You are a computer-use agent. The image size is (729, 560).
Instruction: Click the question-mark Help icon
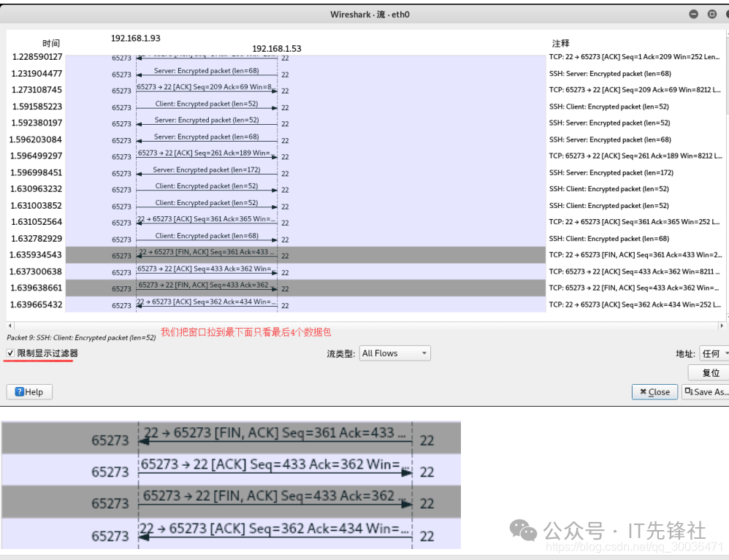coord(20,392)
